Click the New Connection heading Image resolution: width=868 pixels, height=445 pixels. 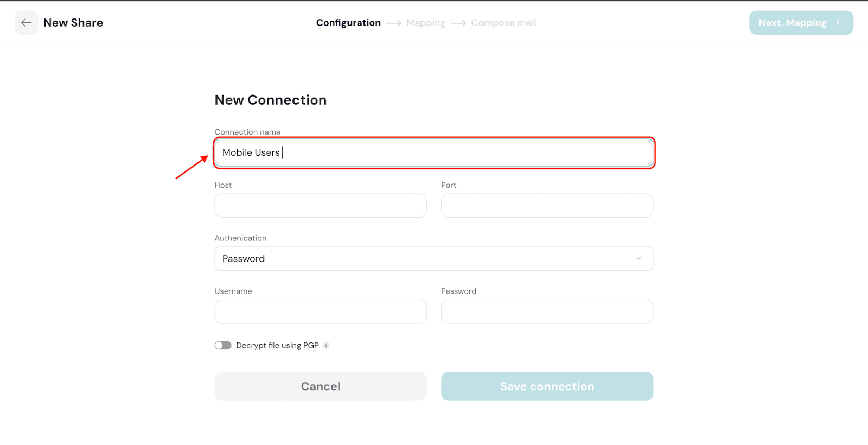pyautogui.click(x=270, y=100)
